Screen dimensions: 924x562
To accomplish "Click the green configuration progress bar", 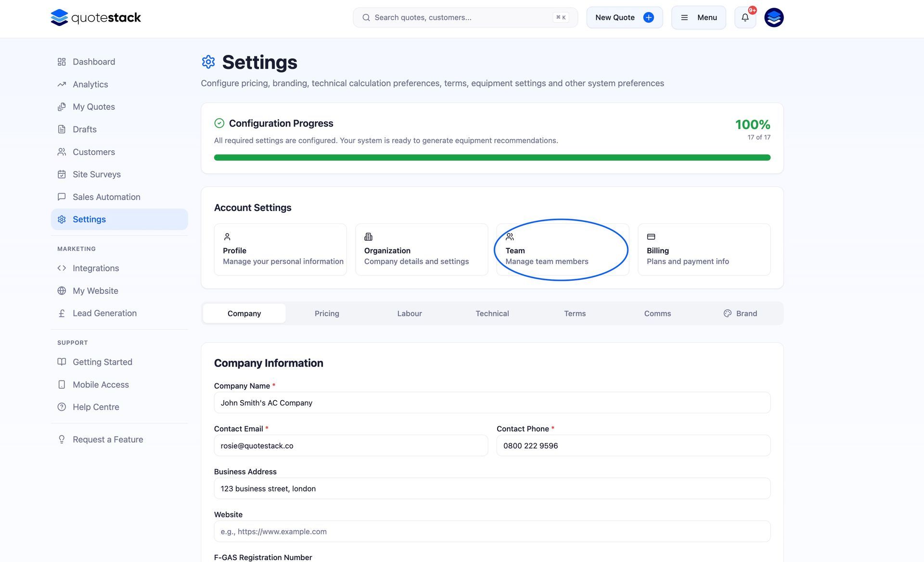I will coord(492,157).
